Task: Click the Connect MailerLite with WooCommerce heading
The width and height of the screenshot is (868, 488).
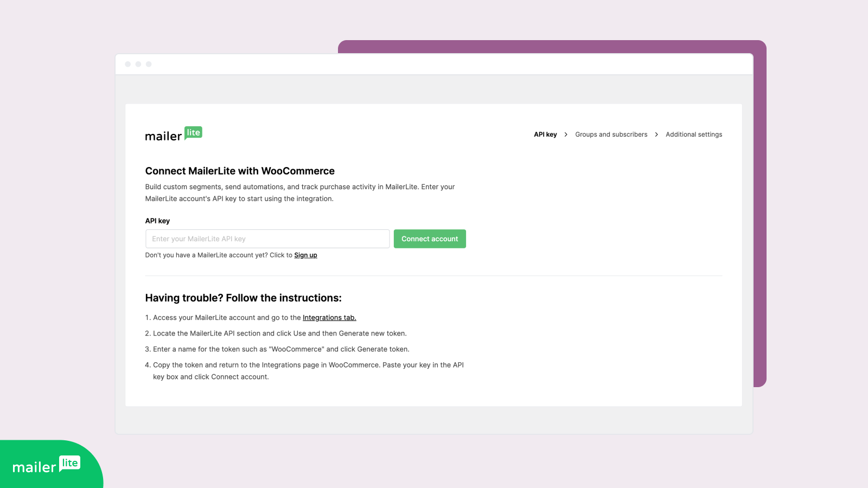Action: click(x=240, y=171)
